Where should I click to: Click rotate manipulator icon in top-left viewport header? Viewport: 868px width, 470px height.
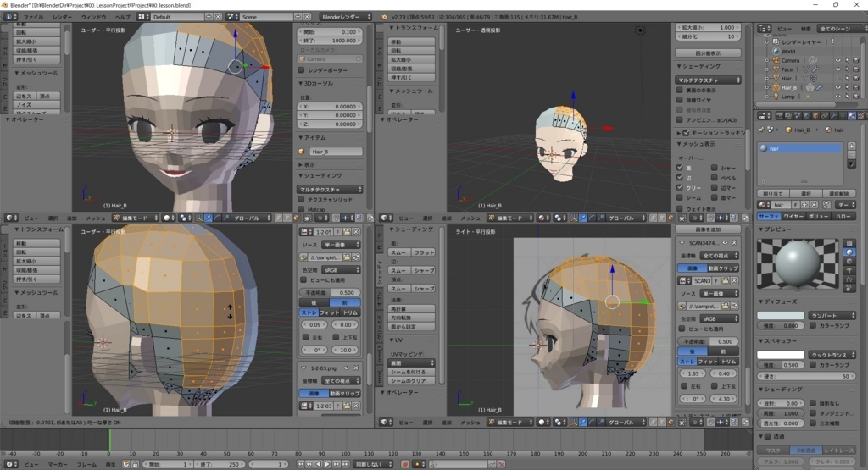pos(217,218)
